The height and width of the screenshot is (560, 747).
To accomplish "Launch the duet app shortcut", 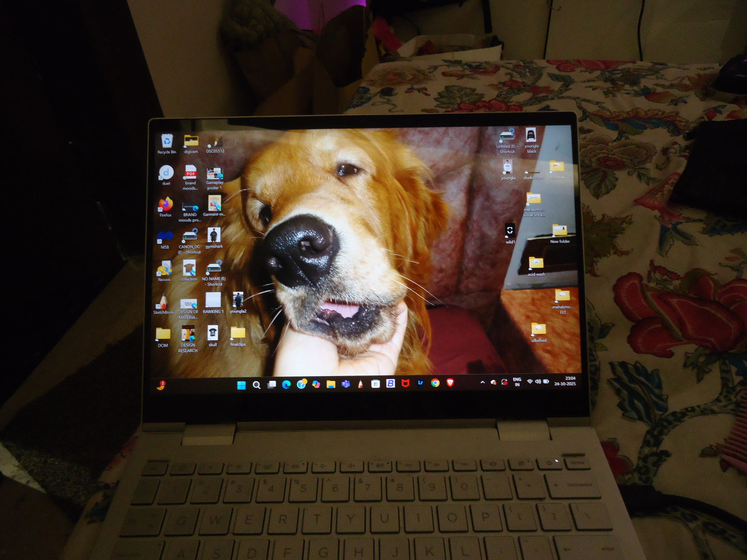I will click(166, 175).
